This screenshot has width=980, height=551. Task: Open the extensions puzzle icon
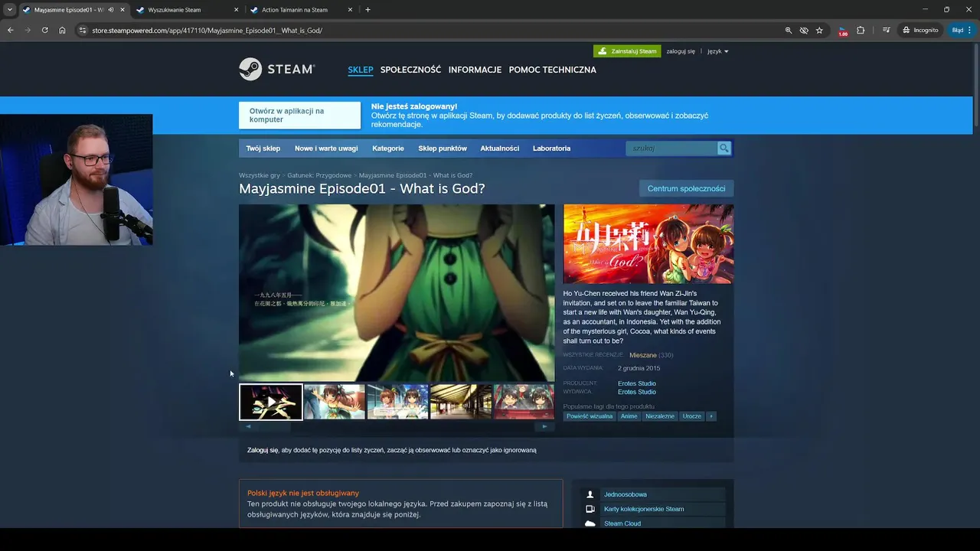(861, 31)
